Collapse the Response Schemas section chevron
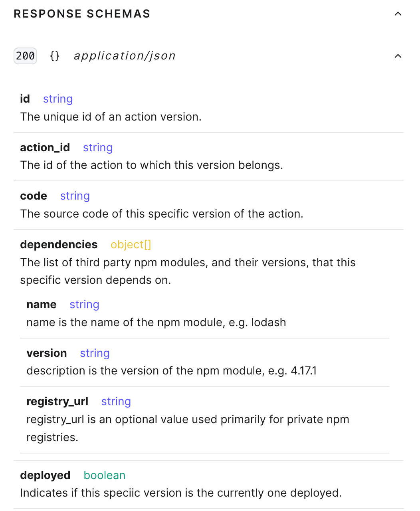This screenshot has width=420, height=511. [398, 14]
